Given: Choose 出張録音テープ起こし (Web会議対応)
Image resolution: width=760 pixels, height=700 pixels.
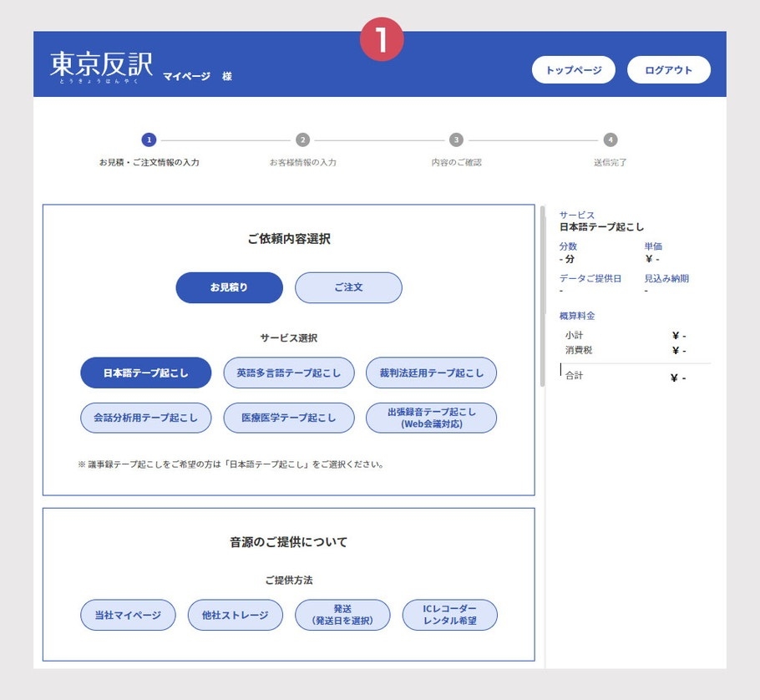Looking at the screenshot, I should (431, 418).
